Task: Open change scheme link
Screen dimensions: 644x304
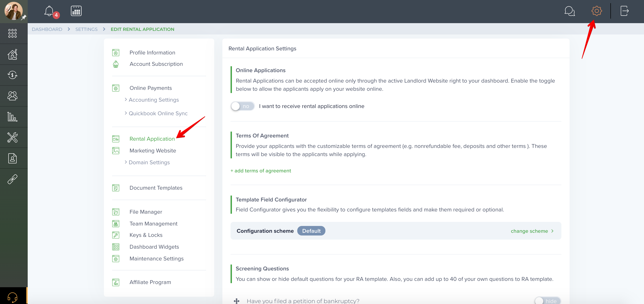Action: pyautogui.click(x=532, y=231)
